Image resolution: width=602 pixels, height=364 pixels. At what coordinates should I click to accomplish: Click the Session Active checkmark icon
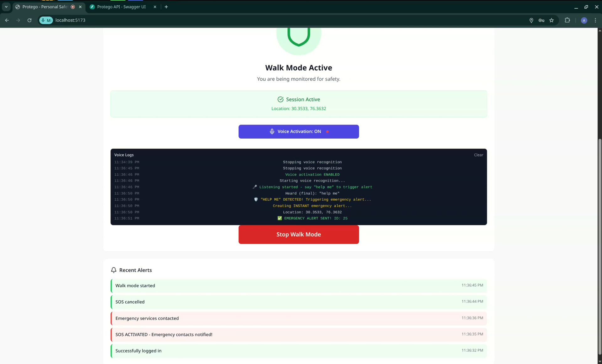(x=280, y=99)
